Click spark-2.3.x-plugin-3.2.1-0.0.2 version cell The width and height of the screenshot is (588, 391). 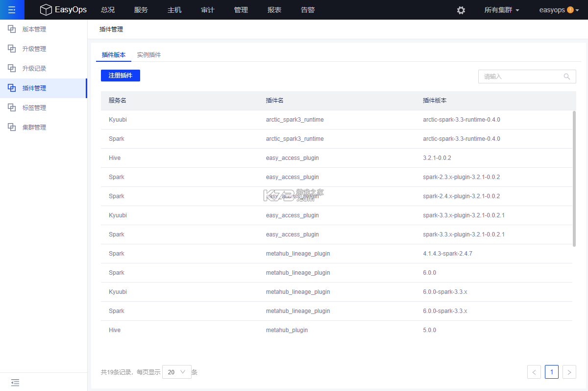pyautogui.click(x=462, y=177)
